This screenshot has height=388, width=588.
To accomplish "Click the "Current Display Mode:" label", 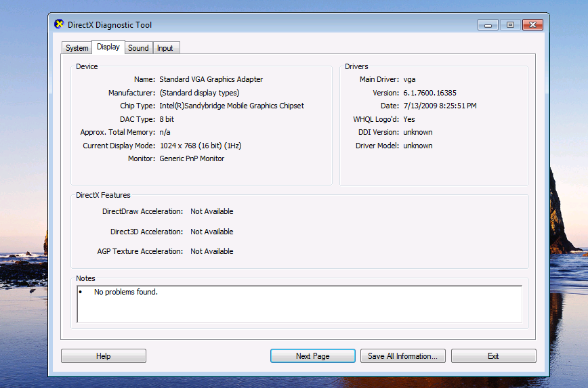I will pyautogui.click(x=119, y=146).
